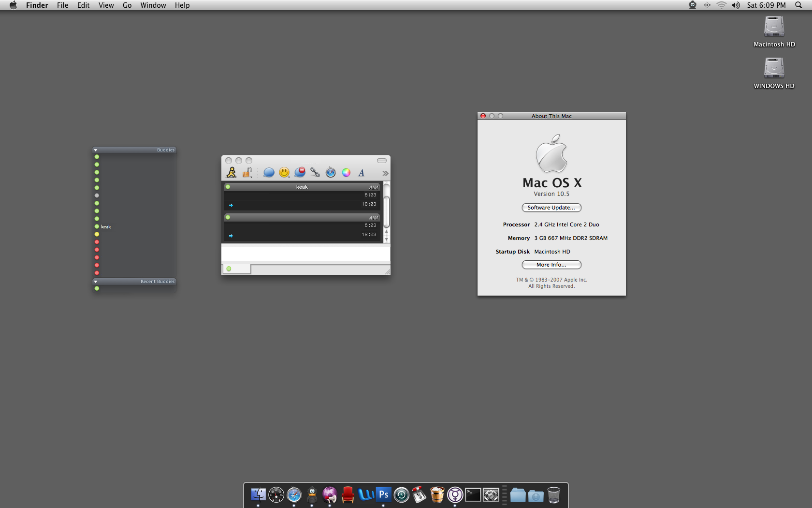Viewport: 812px width, 508px height.
Task: Click the chat scrollbar up arrow
Action: (386, 232)
